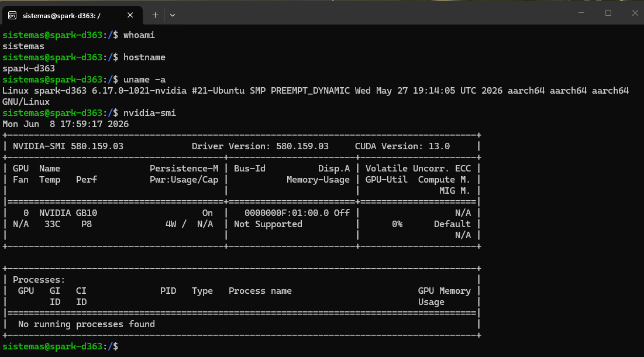Screen dimensions: 644x357
Task: Click the 'uname -a' command text
Action: pos(144,80)
